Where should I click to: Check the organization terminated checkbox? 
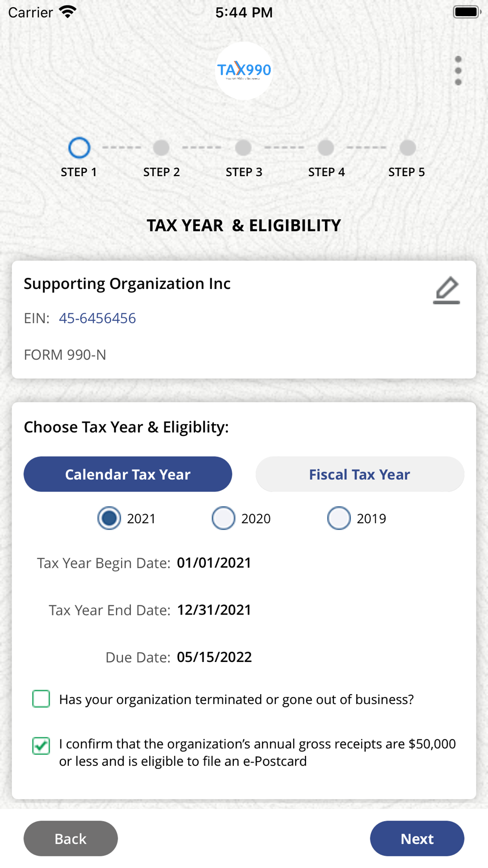pos(41,699)
